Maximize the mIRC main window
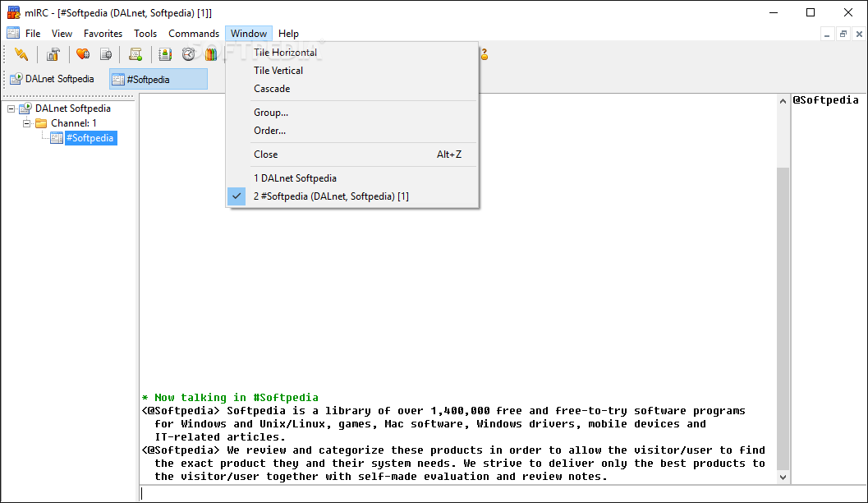The width and height of the screenshot is (868, 503). [811, 12]
